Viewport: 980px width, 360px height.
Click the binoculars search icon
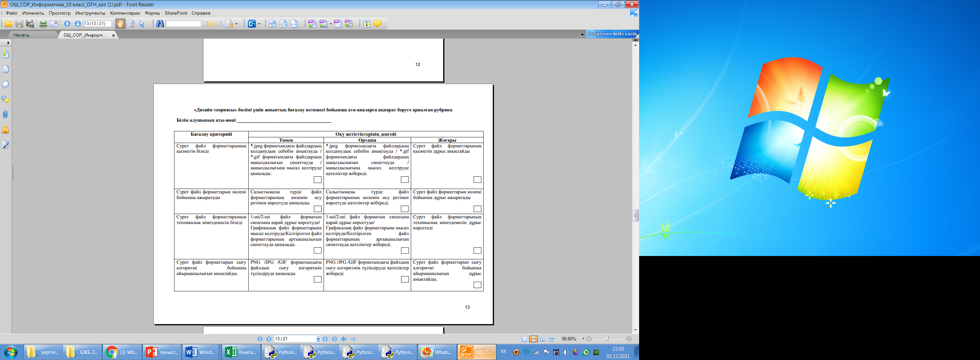pyautogui.click(x=160, y=24)
